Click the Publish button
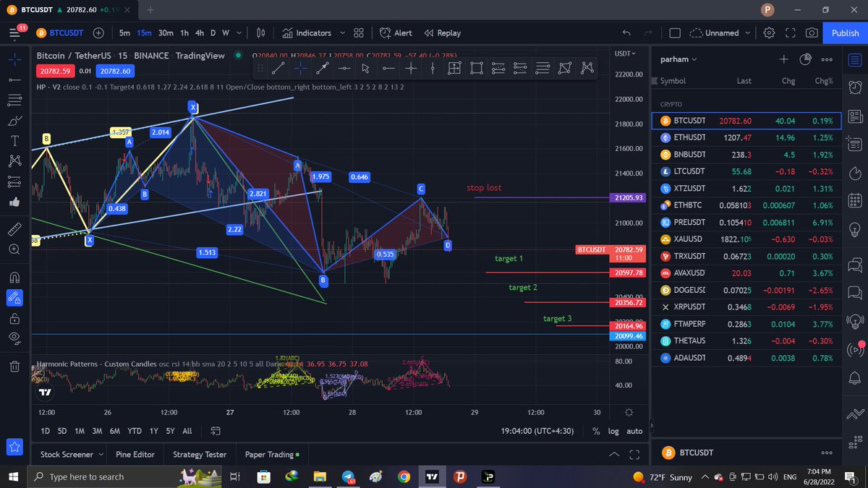Screen dimensions: 868x488 [x=845, y=33]
